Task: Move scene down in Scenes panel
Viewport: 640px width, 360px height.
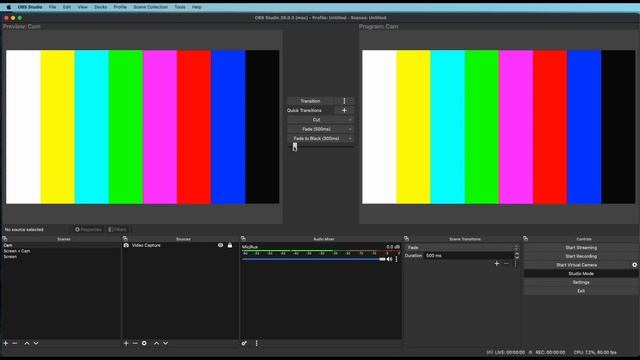Action: tap(36, 343)
